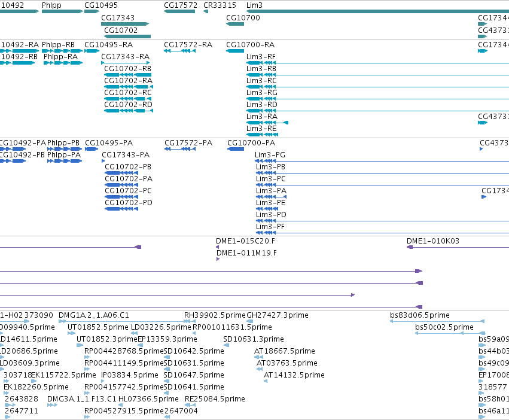The image size is (509, 420).
Task: Click the "CG10702" gene label
Action: [121, 30]
